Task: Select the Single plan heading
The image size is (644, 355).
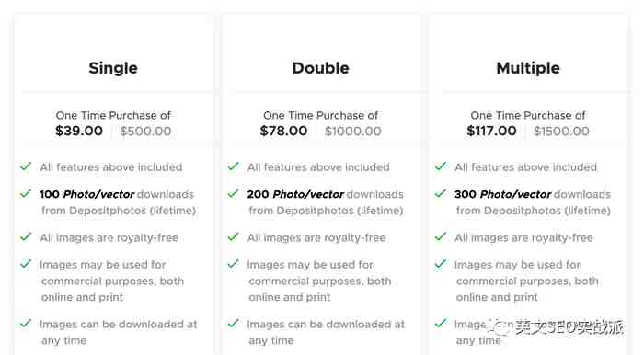Action: pos(113,68)
